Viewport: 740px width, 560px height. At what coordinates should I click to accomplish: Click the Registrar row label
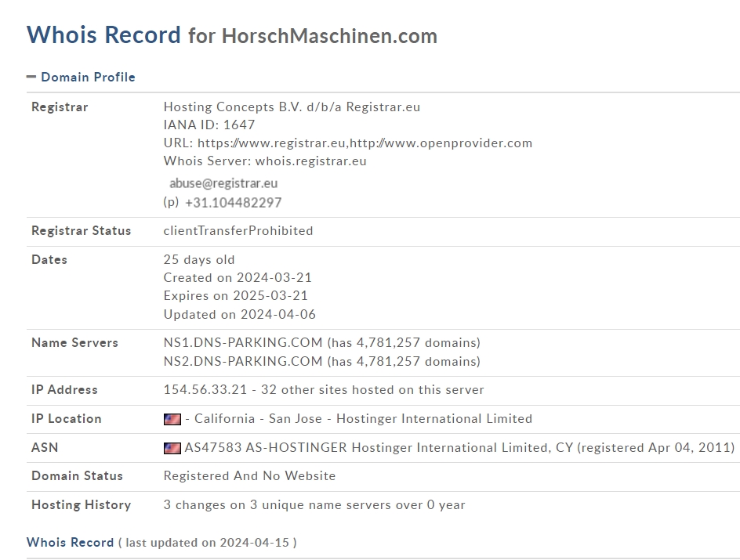tap(60, 107)
